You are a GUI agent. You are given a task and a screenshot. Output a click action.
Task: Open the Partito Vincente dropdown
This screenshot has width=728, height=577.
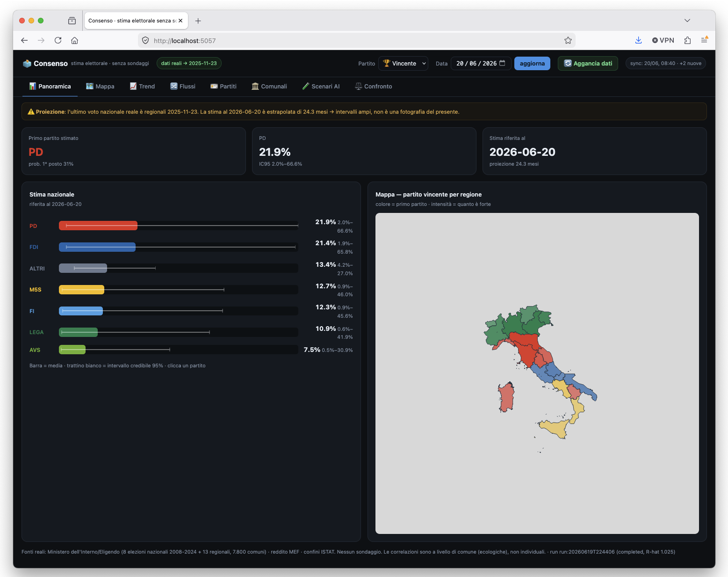point(403,64)
